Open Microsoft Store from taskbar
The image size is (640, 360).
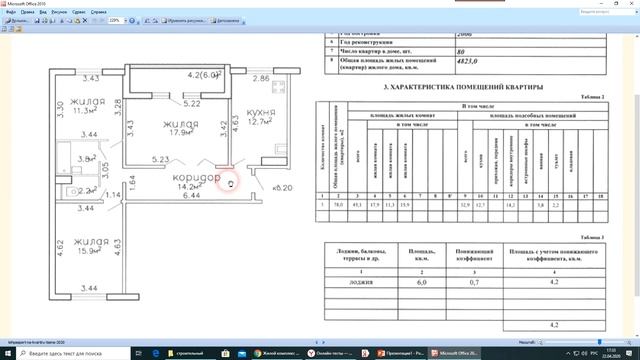[x=225, y=353]
